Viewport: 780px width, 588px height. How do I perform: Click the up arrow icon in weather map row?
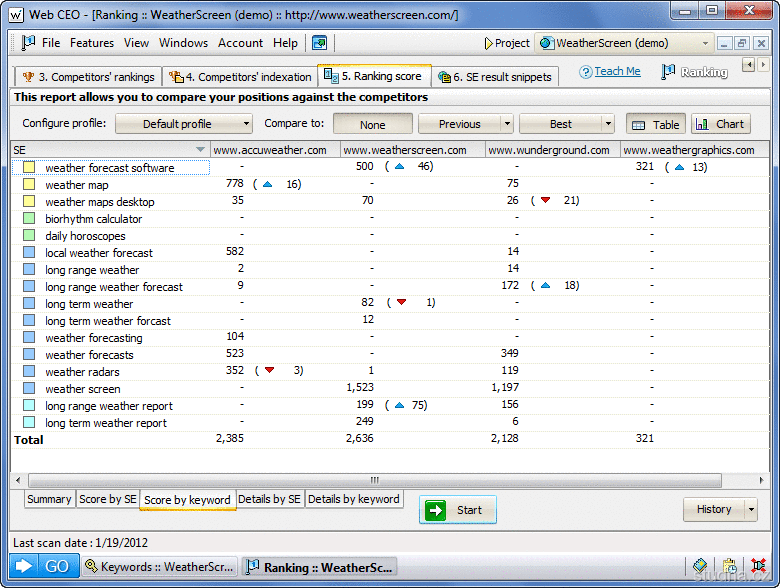pyautogui.click(x=268, y=184)
